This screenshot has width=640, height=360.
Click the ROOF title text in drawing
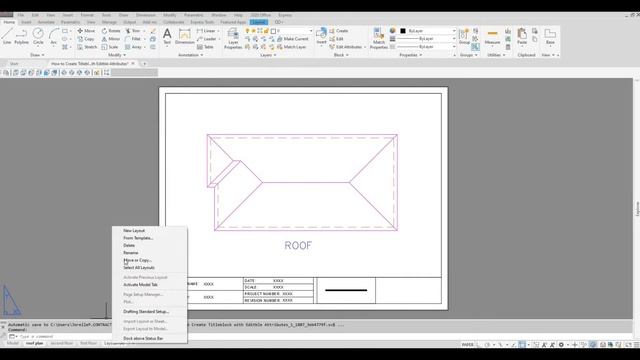click(x=298, y=245)
